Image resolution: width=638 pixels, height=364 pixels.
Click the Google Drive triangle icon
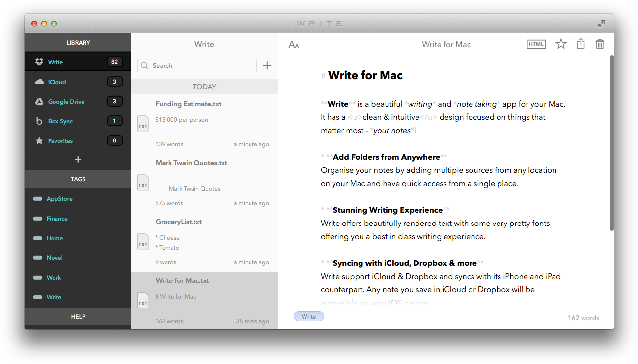(39, 102)
